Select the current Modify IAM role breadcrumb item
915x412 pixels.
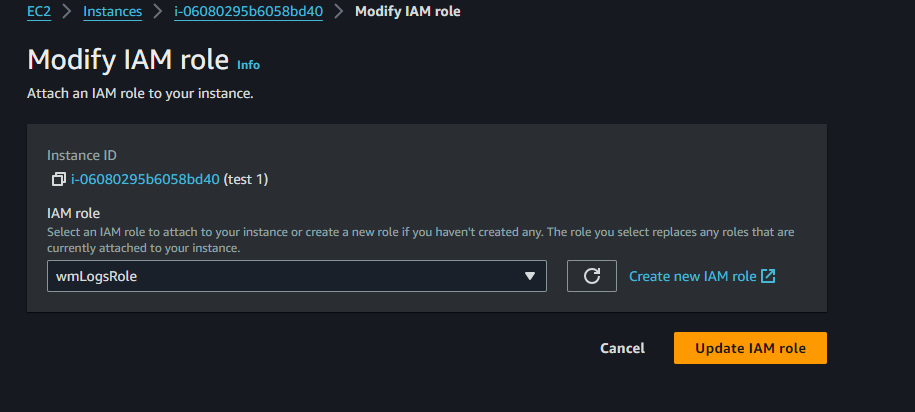pyautogui.click(x=408, y=12)
